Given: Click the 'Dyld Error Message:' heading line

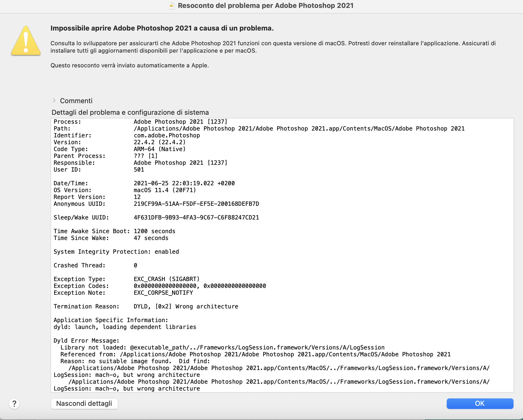Looking at the screenshot, I should click(x=86, y=341).
